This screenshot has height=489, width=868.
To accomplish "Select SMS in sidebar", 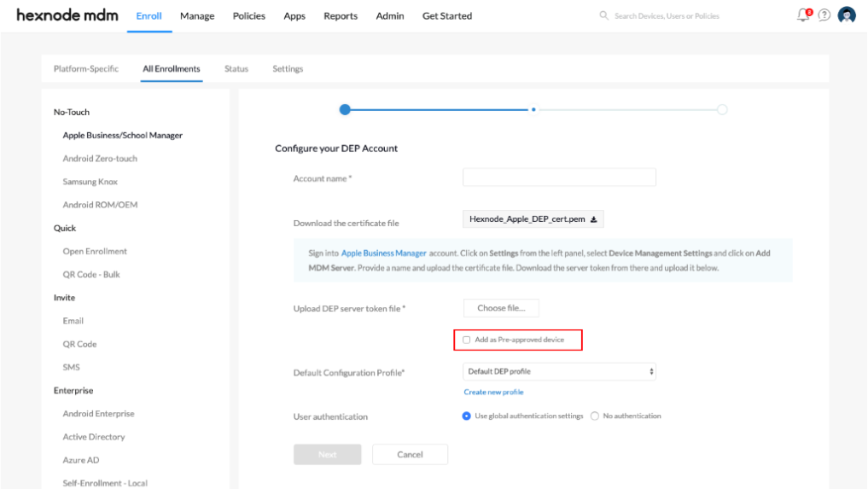I will (x=71, y=368).
